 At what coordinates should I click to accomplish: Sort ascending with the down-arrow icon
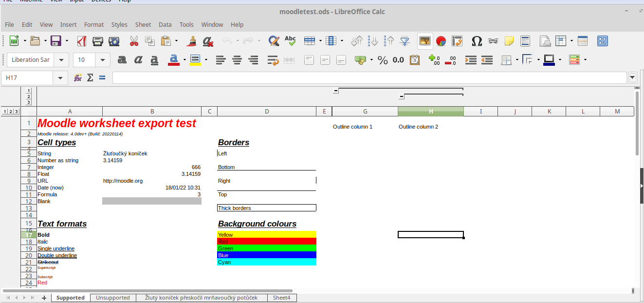(373, 41)
